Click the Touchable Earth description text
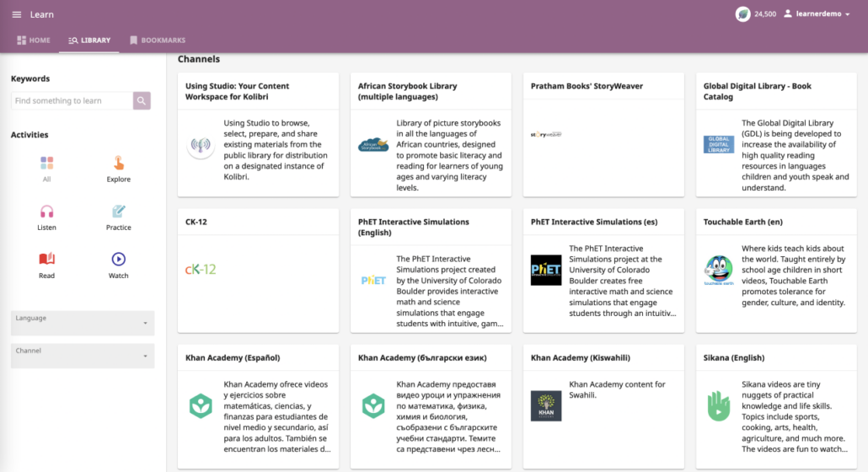The image size is (868, 472). 795,276
